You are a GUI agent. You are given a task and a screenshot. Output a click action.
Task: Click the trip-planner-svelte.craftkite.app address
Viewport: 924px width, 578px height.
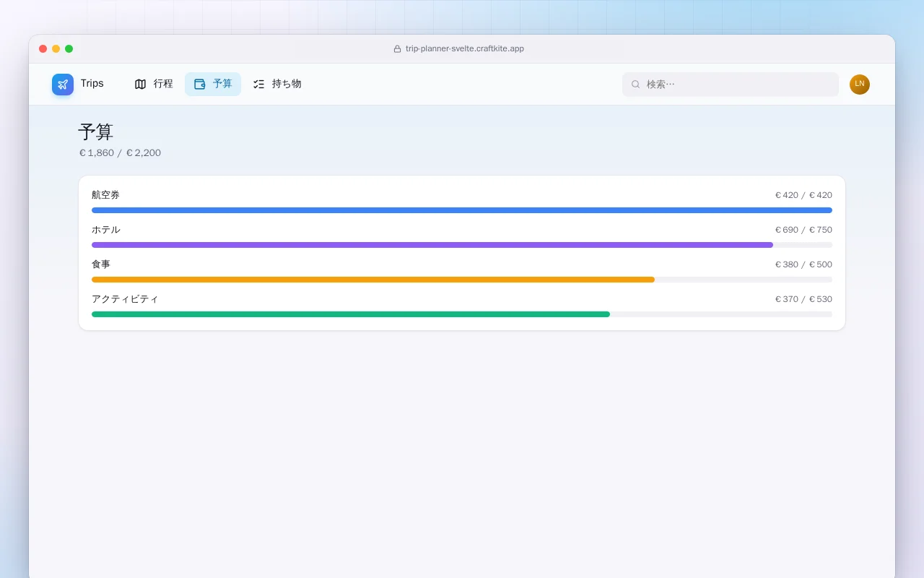click(x=465, y=49)
